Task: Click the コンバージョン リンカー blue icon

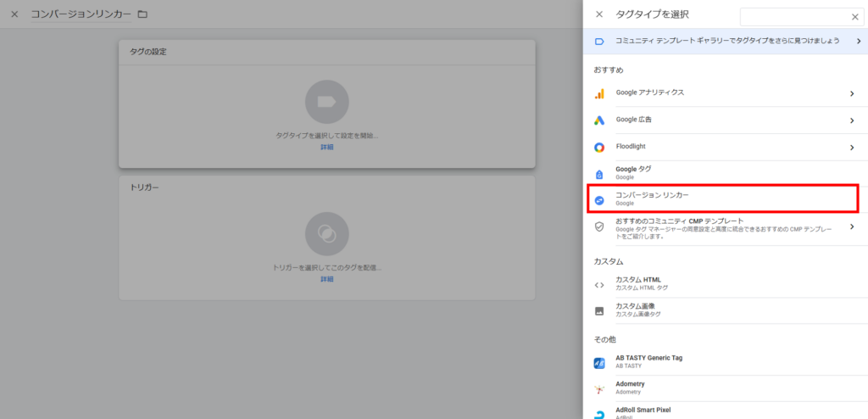Action: click(x=599, y=201)
